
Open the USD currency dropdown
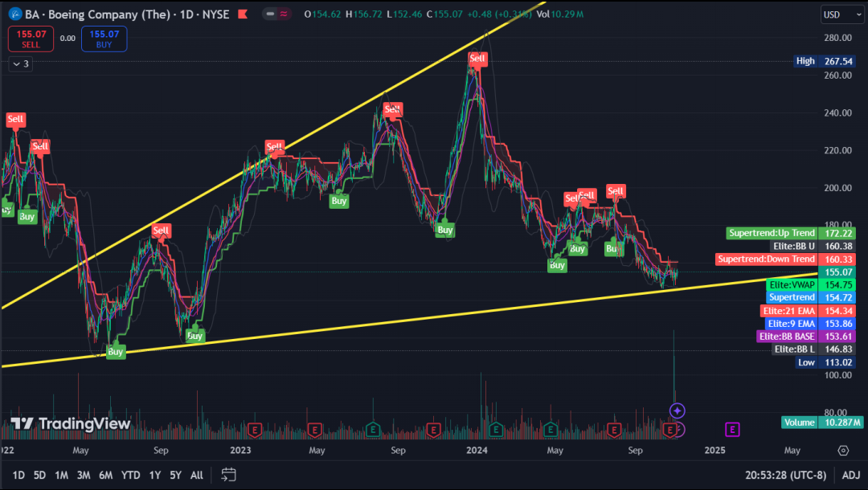[842, 14]
